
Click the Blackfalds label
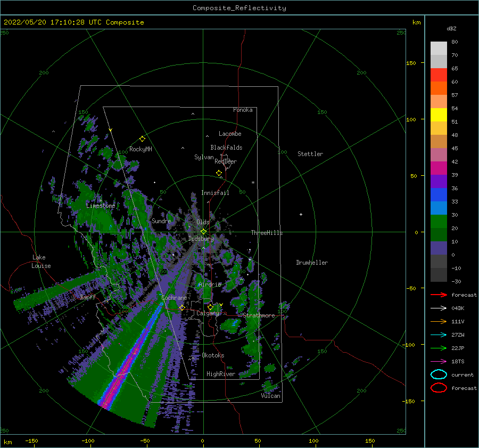pos(226,148)
